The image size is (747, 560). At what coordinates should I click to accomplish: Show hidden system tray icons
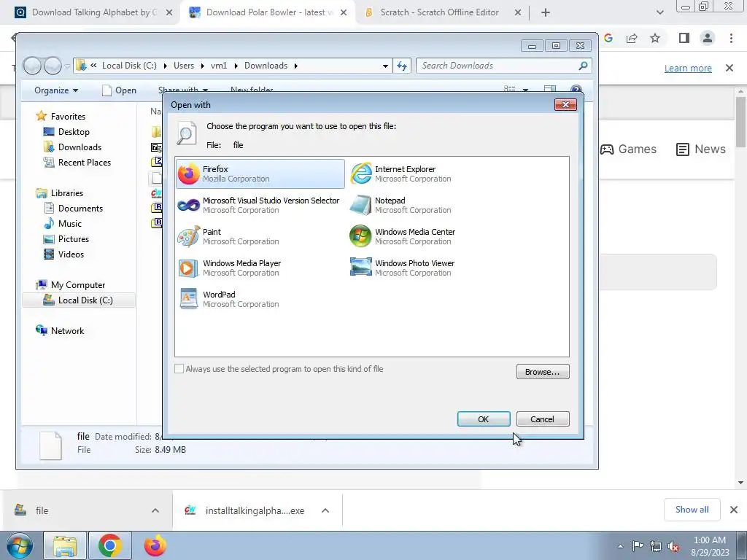click(x=620, y=546)
